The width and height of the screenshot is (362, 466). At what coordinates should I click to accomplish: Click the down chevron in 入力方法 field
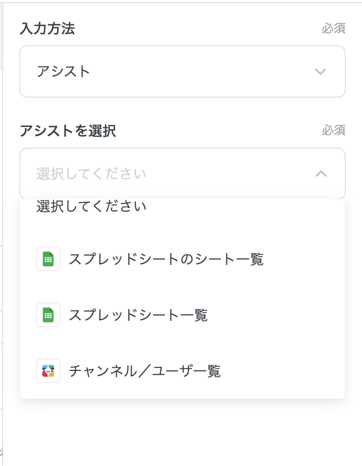tap(320, 71)
